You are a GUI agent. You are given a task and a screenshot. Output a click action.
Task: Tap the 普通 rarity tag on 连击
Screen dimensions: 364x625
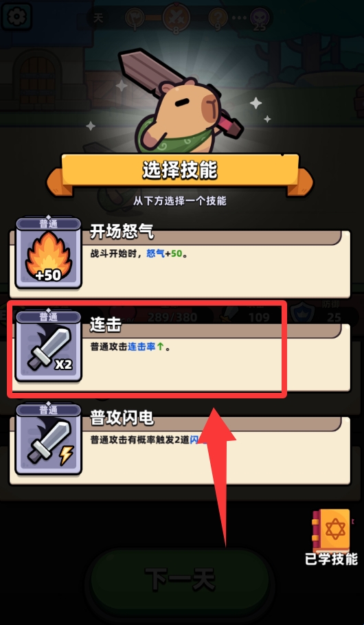tap(48, 317)
